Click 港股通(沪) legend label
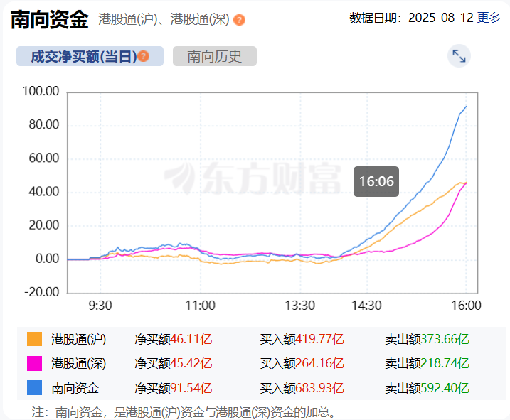 pyautogui.click(x=79, y=339)
